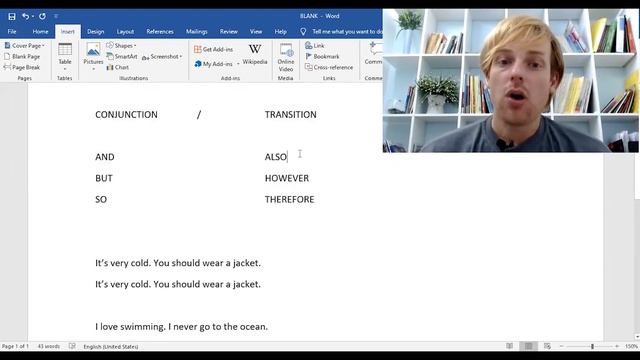Click the vertical scrollbar down arrow
Screen dimensions: 640x360
637,337
